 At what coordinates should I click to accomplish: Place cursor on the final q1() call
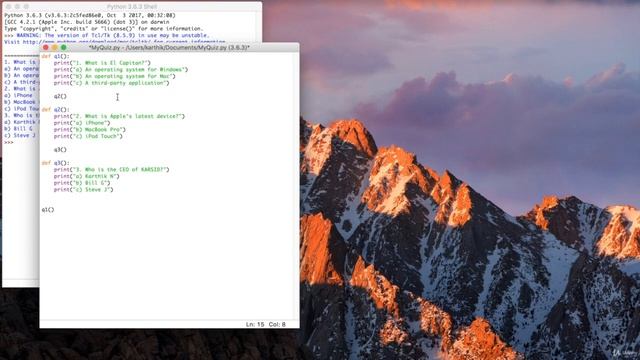point(48,210)
